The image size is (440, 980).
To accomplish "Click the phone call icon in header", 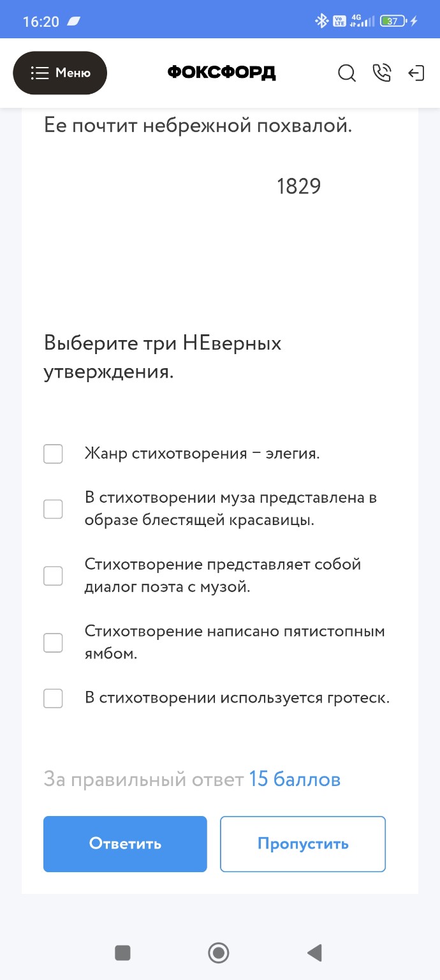I will pos(382,73).
